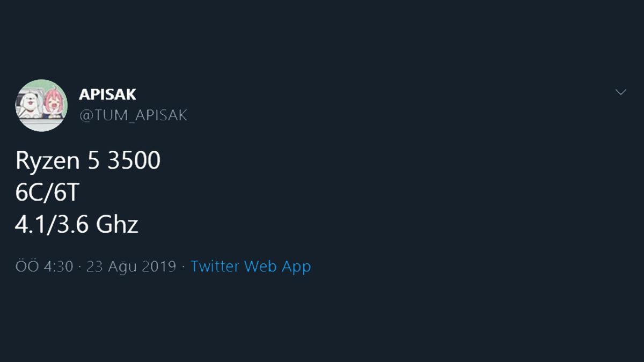Click the white dog in the avatar
644x362 pixels.
point(28,103)
